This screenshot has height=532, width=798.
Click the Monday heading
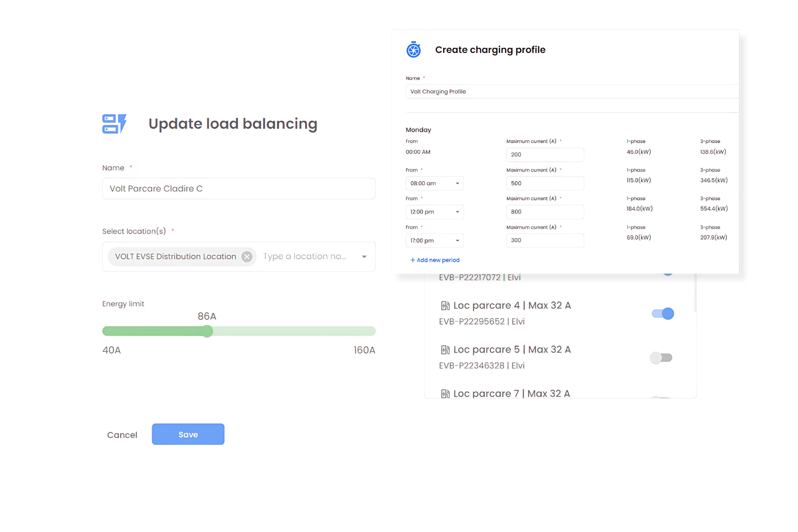(x=419, y=130)
